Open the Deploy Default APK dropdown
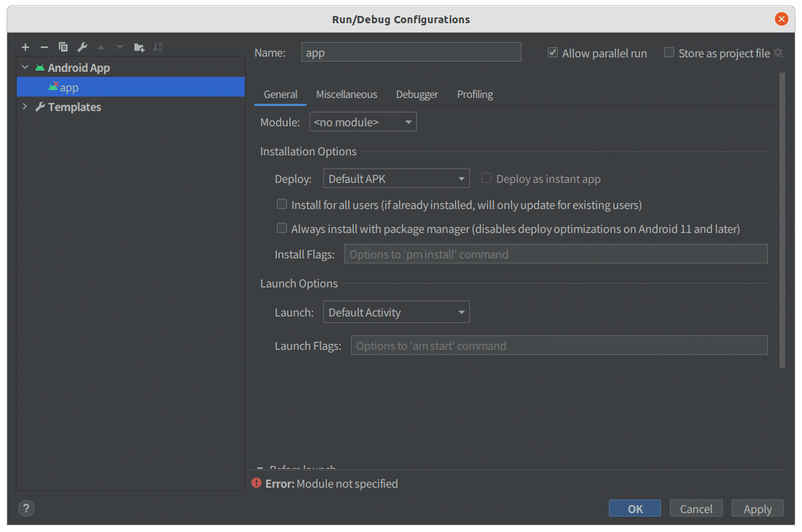This screenshot has height=532, width=802. tap(396, 179)
